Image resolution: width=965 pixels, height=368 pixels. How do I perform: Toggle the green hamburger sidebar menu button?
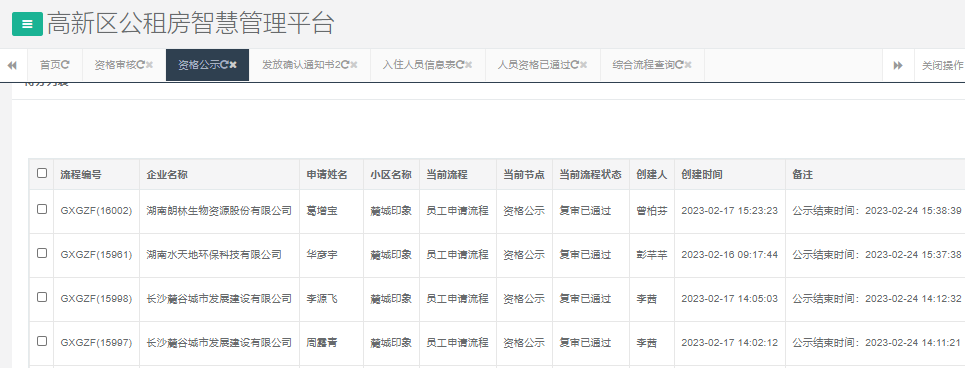[27, 24]
